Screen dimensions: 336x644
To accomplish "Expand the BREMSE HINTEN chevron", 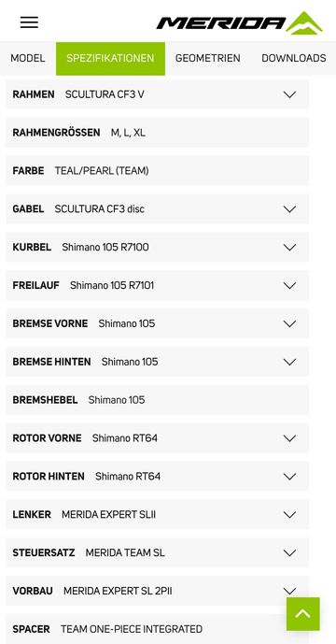I will click(289, 362).
